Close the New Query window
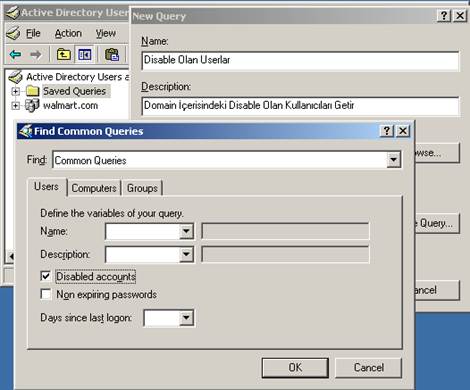This screenshot has width=470, height=390. (460, 16)
